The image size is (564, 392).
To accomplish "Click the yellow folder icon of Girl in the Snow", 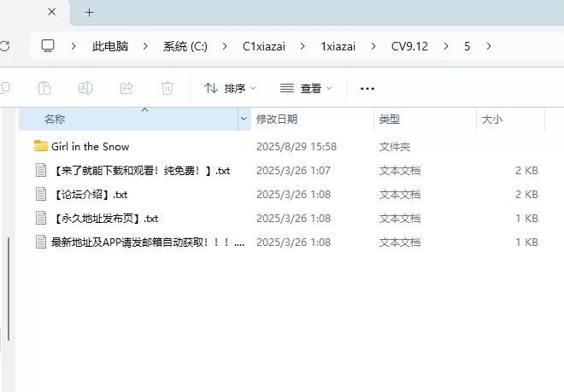I will (41, 146).
